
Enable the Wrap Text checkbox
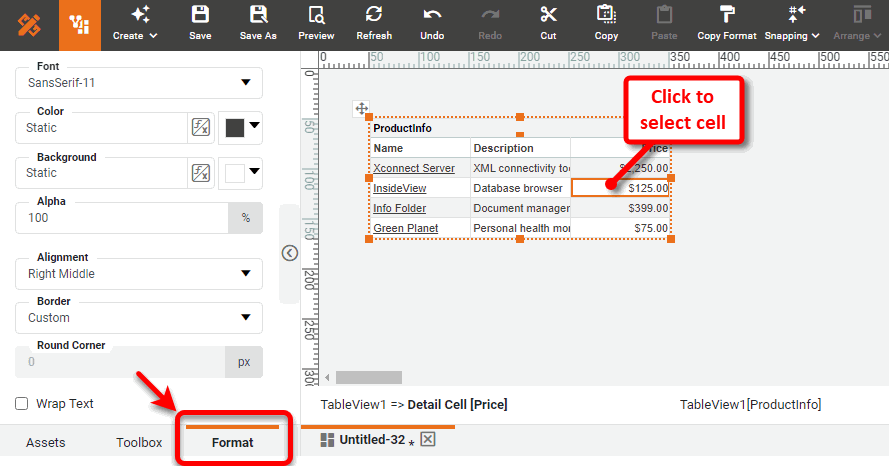[x=22, y=404]
